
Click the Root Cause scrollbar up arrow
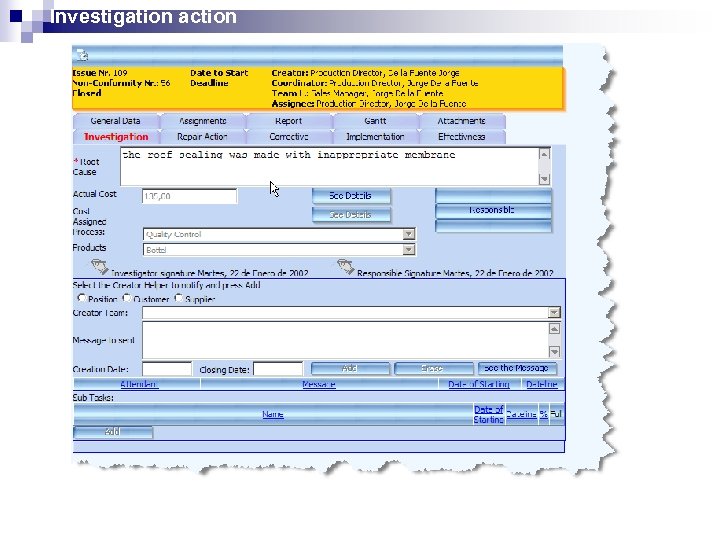pos(544,154)
